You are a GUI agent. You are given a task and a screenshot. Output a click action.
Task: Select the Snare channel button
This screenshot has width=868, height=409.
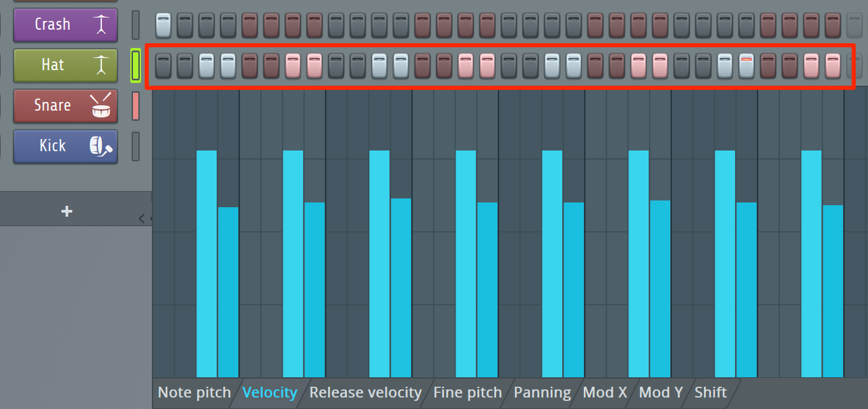65,106
